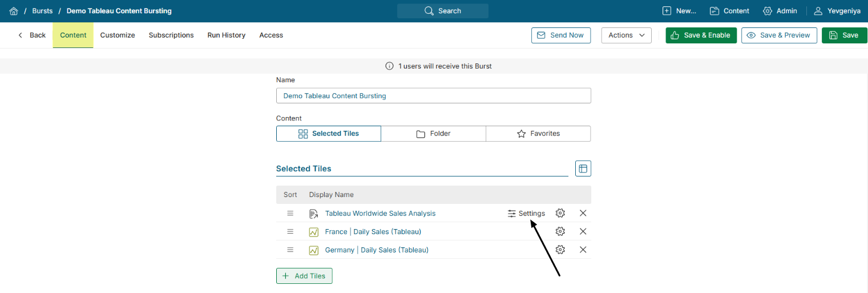Click report icon of Tableau Worldwide Sales Analysis
Screen dimensions: 868x293
click(313, 214)
